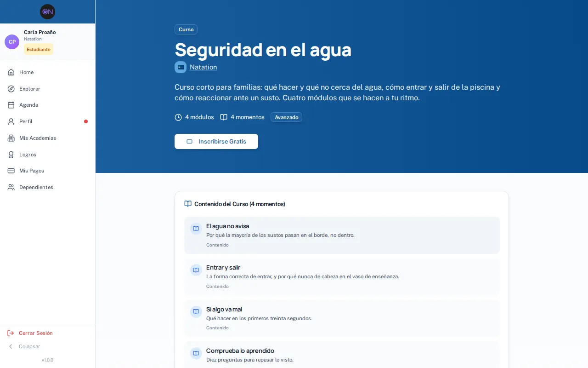Click the Logros award icon
The image size is (588, 368).
[11, 155]
